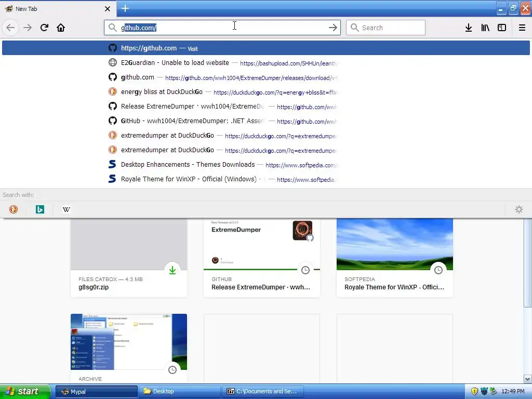
Task: Click the page vertical scrollbar thumb
Action: click(528, 263)
